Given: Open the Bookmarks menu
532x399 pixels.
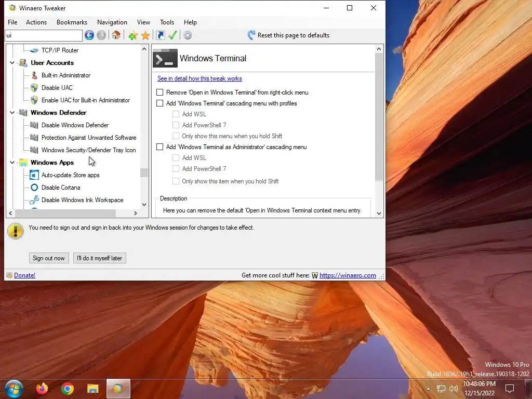Looking at the screenshot, I should pyautogui.click(x=72, y=22).
